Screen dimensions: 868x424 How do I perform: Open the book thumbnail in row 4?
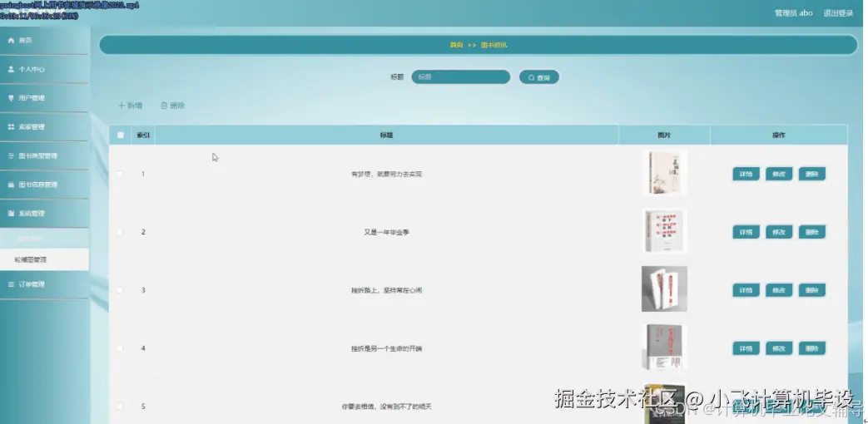point(664,348)
